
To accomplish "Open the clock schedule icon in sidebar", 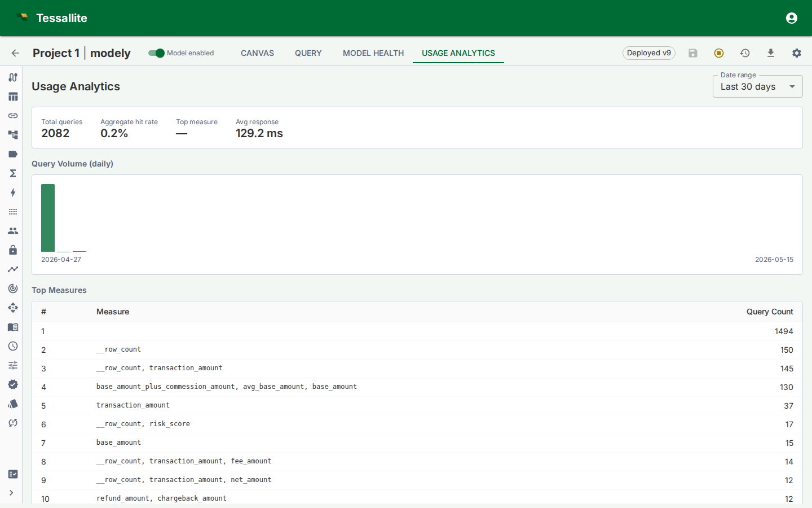I will click(x=13, y=346).
